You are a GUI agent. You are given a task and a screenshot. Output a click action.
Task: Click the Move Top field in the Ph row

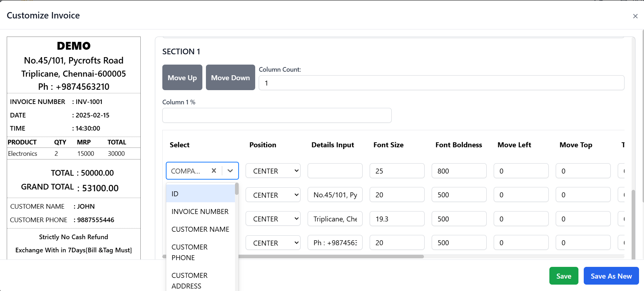pyautogui.click(x=583, y=242)
